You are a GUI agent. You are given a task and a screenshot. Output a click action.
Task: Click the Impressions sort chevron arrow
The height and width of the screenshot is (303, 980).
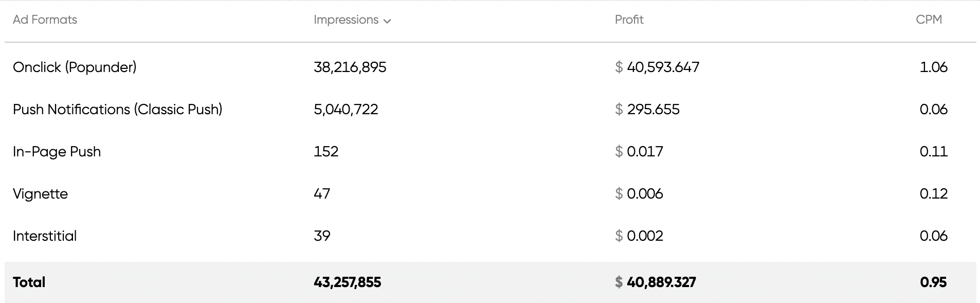pyautogui.click(x=387, y=21)
